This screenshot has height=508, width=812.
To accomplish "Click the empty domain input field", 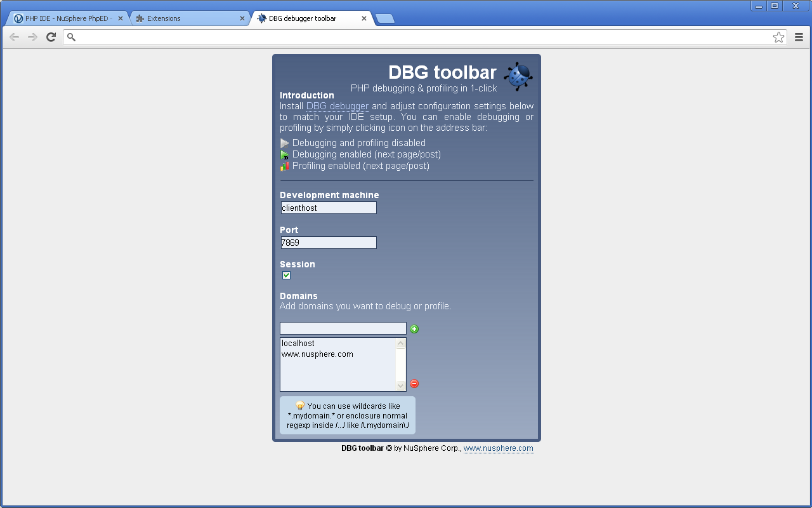I will pos(343,328).
